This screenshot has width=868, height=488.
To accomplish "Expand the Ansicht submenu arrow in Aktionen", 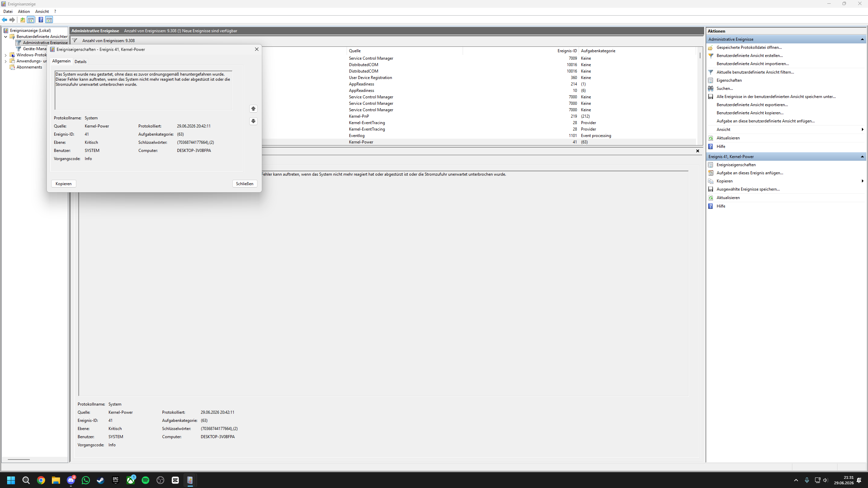I will pos(862,130).
